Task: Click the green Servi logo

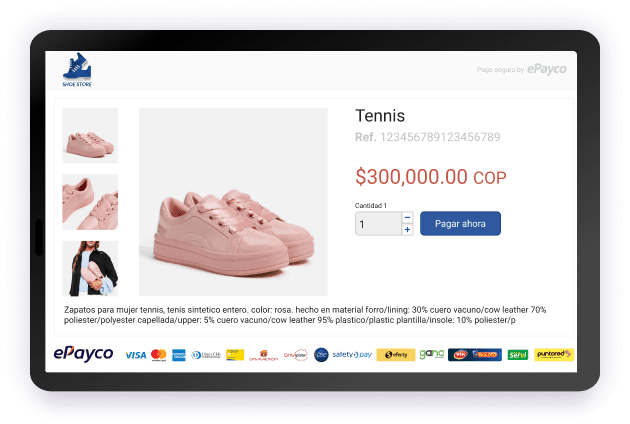Action: (x=518, y=354)
